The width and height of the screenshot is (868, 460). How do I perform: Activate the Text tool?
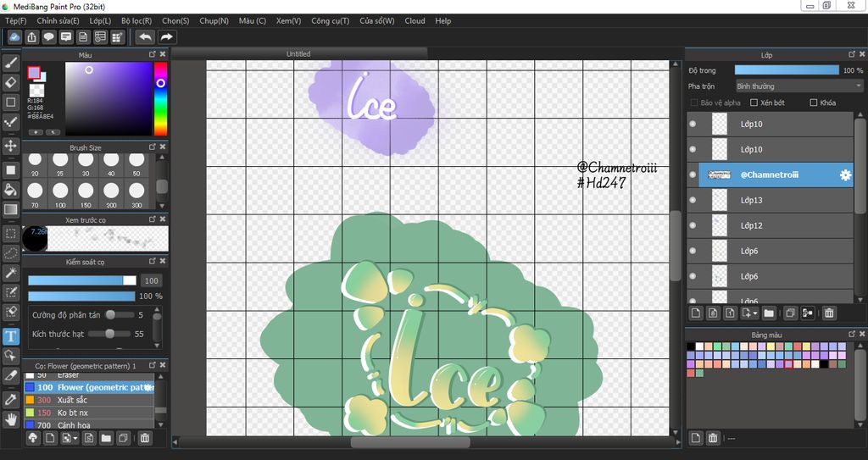tap(10, 336)
